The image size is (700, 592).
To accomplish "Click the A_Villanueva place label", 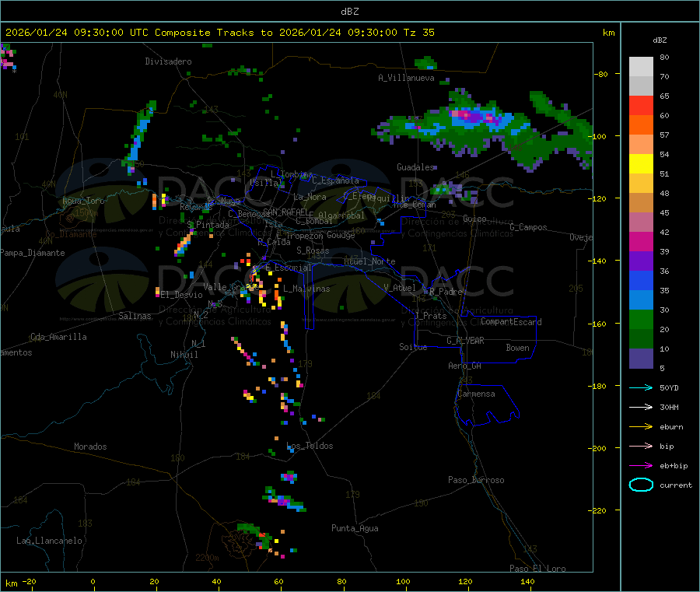I will click(406, 78).
